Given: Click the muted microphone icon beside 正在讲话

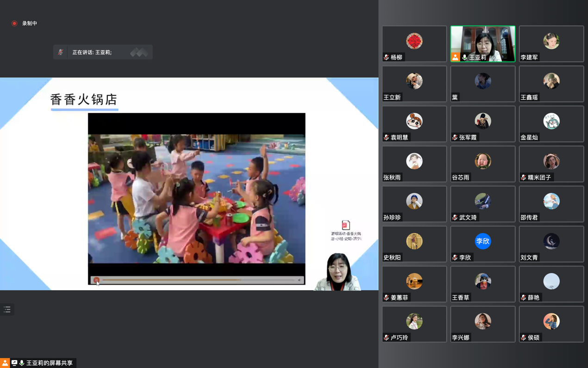Looking at the screenshot, I should tap(61, 52).
